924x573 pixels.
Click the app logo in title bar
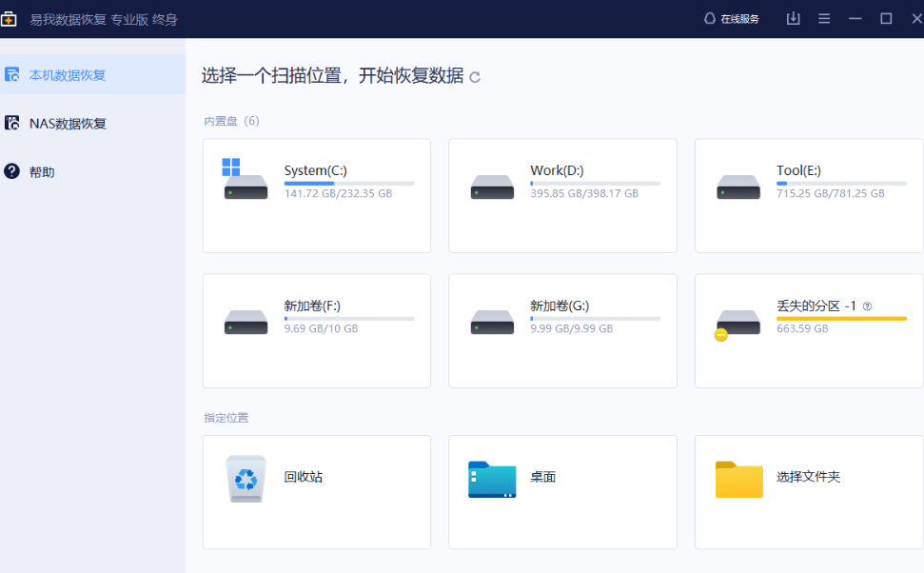[10, 19]
